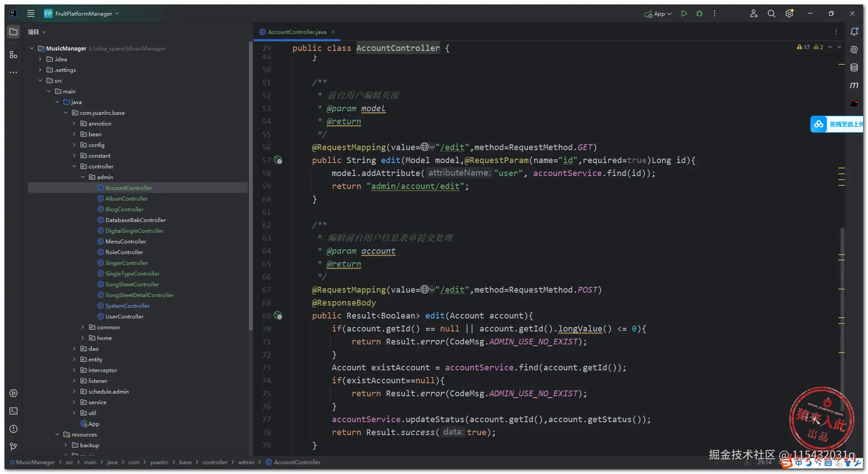The width and height of the screenshot is (868, 474).
Task: Open the warnings inspection indicator
Action: click(x=810, y=47)
